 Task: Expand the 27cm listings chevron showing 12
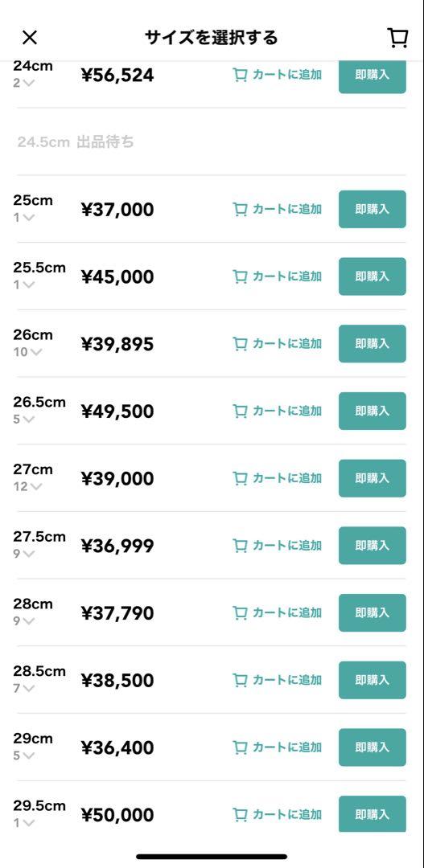point(27,486)
